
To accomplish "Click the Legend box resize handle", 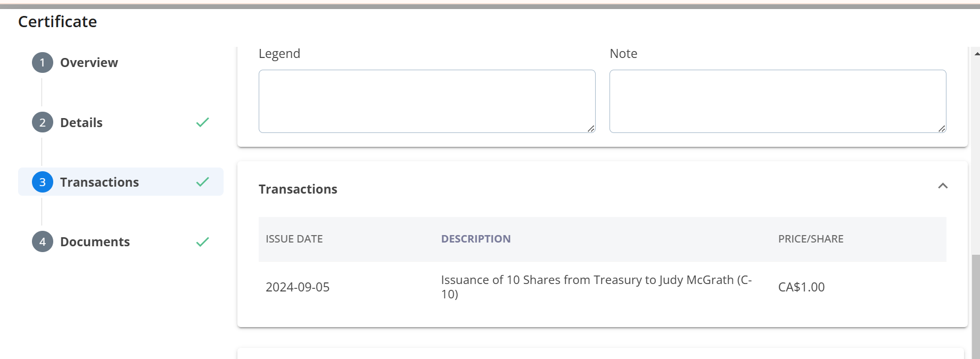I will click(591, 129).
